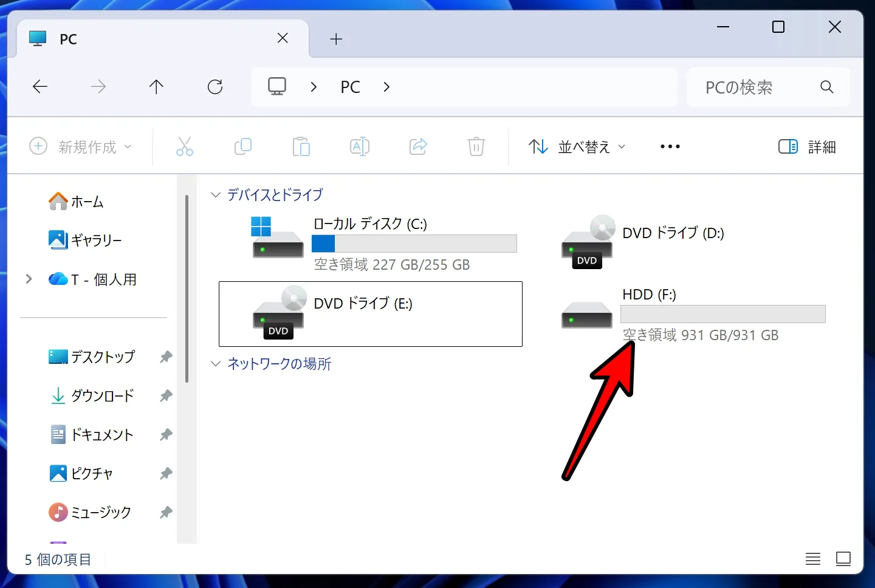Click the Delete icon in the toolbar
The height and width of the screenshot is (588, 875).
pos(476,146)
